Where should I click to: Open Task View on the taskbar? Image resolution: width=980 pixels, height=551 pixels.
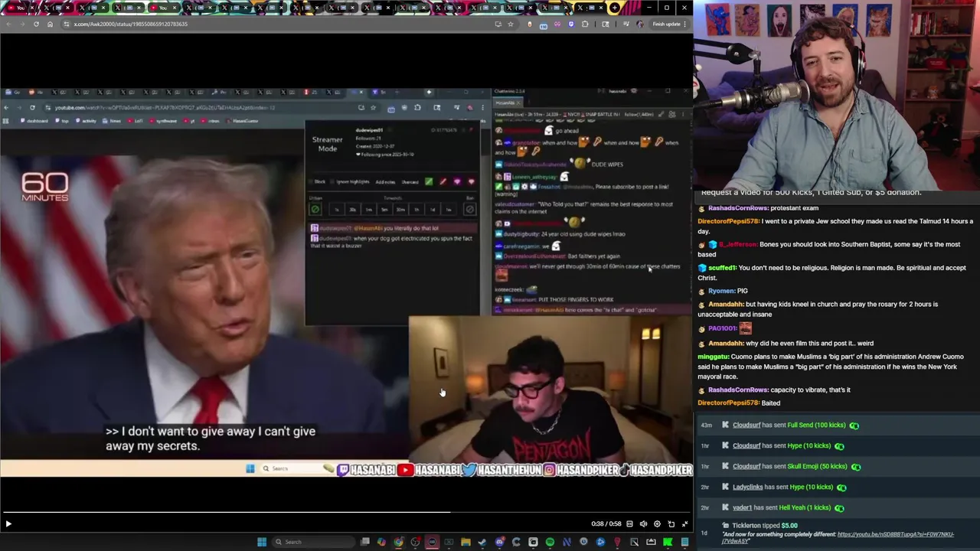[x=365, y=542]
